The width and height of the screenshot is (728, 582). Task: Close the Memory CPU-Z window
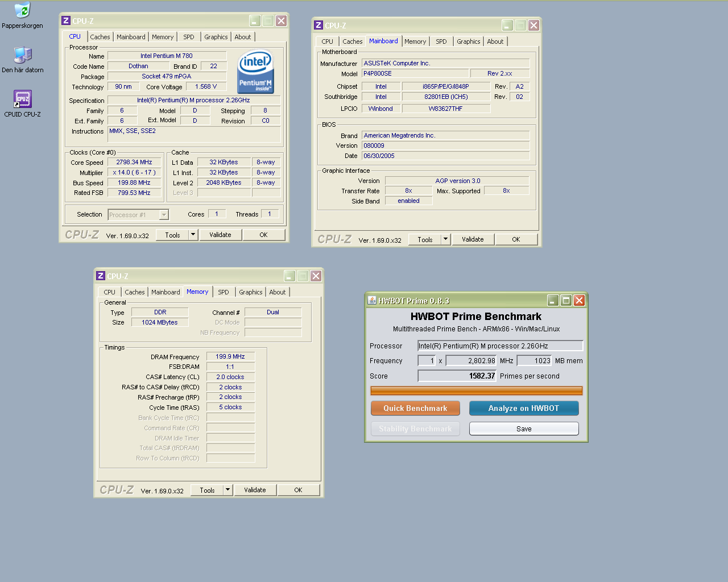point(316,276)
